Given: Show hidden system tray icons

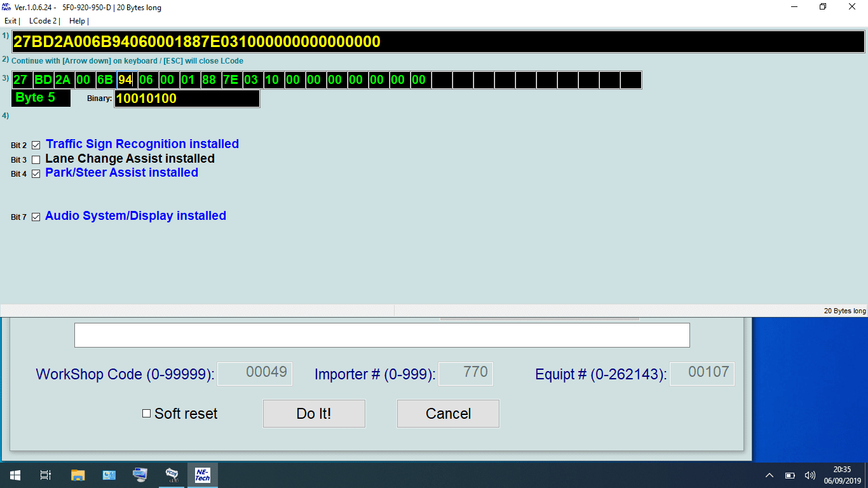Looking at the screenshot, I should point(770,475).
